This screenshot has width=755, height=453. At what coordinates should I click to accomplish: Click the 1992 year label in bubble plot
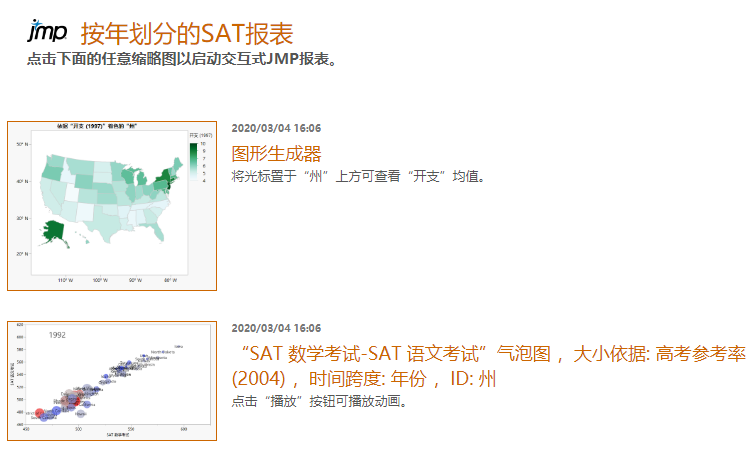[57, 335]
